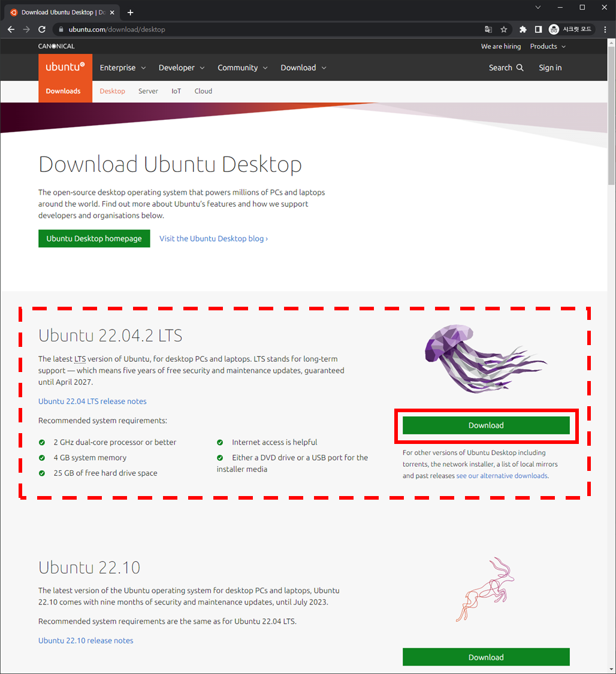Click the Ubuntu logo
This screenshot has height=674, width=616.
tap(65, 68)
